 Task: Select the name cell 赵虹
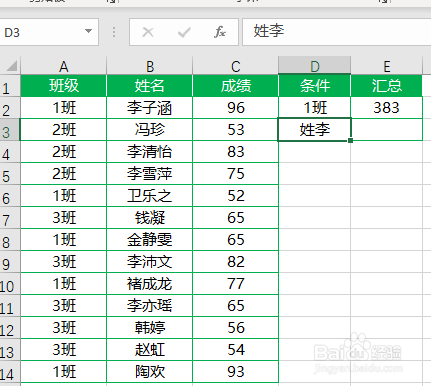pyautogui.click(x=149, y=350)
